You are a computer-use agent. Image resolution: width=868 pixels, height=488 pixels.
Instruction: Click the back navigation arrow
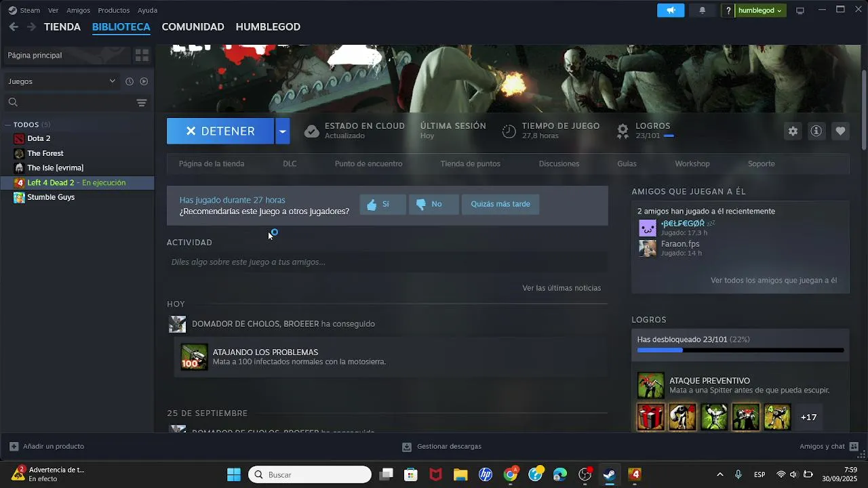14,27
